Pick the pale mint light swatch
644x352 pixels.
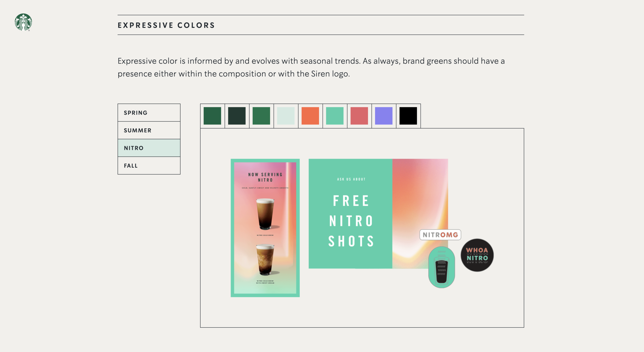click(x=286, y=116)
